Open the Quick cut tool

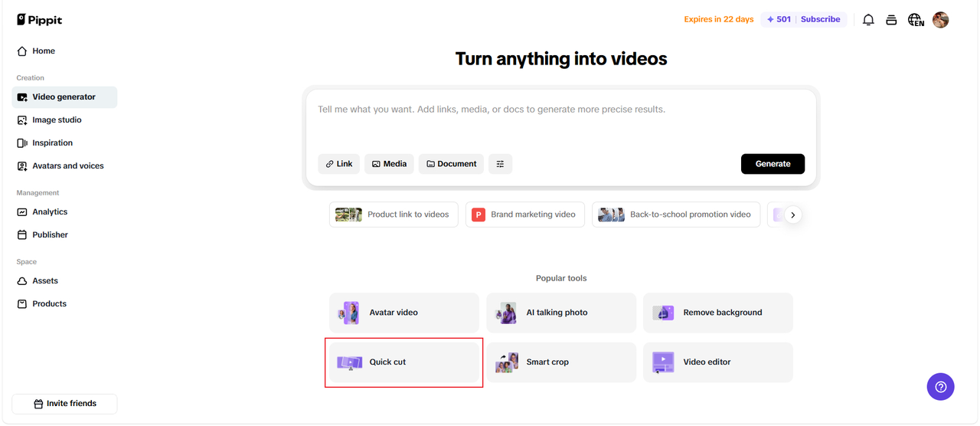(404, 362)
